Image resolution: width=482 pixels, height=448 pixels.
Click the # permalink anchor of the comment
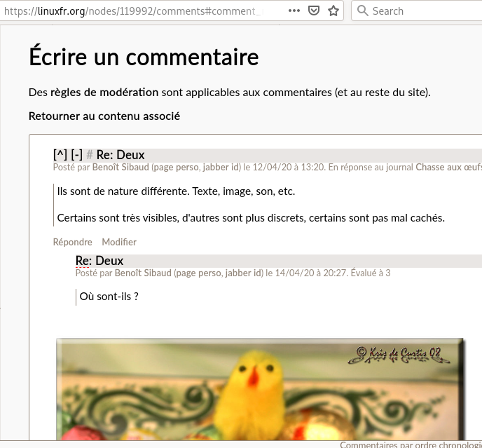point(90,155)
